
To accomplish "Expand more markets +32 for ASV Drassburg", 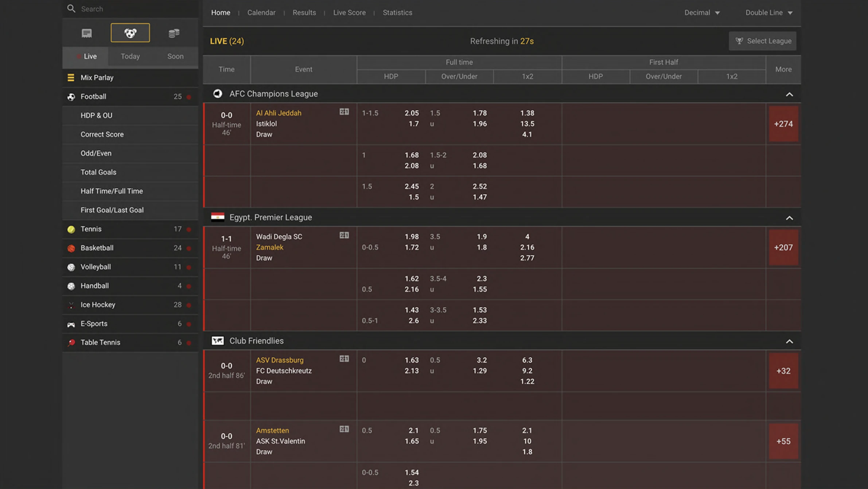I will (x=783, y=371).
